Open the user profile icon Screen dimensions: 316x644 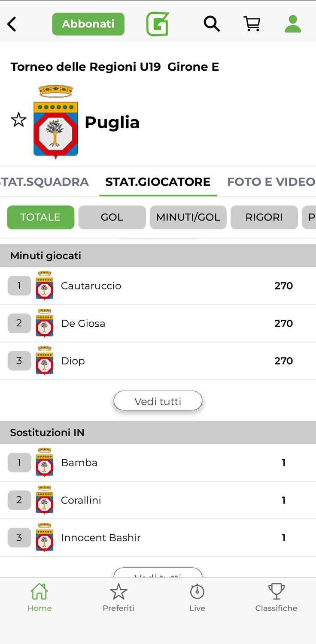(x=293, y=24)
